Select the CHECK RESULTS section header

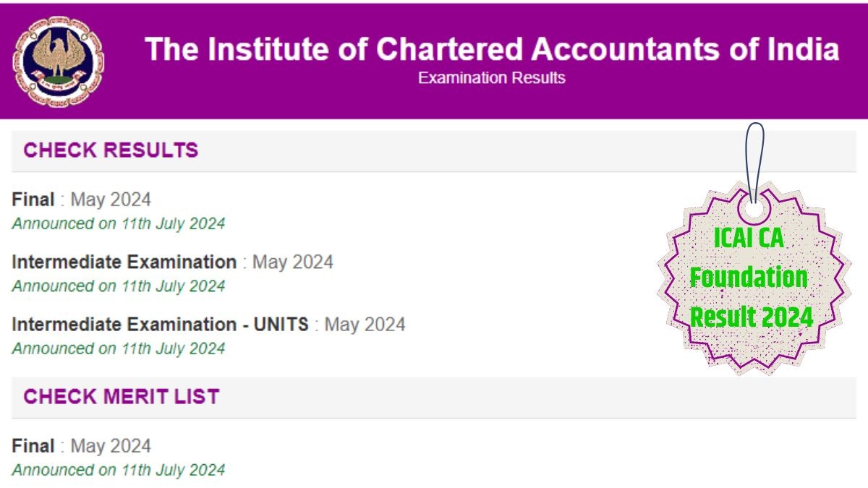[111, 150]
